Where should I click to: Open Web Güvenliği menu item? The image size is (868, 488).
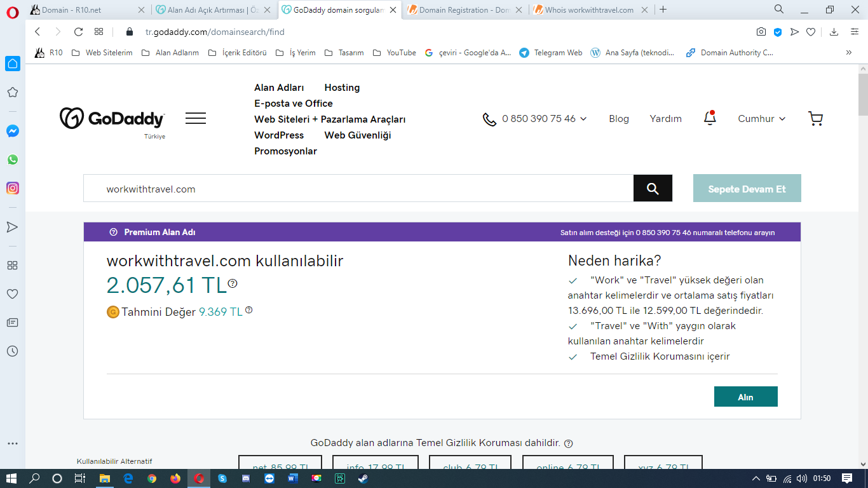click(x=358, y=135)
